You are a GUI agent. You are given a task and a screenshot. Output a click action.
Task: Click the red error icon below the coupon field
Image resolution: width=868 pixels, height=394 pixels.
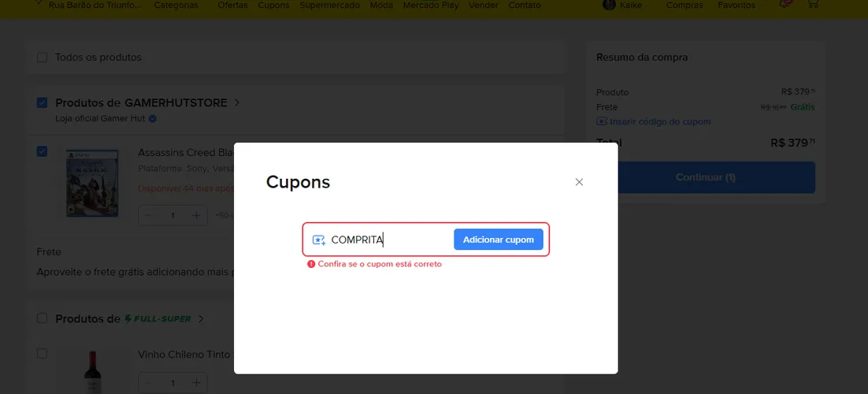(x=311, y=264)
